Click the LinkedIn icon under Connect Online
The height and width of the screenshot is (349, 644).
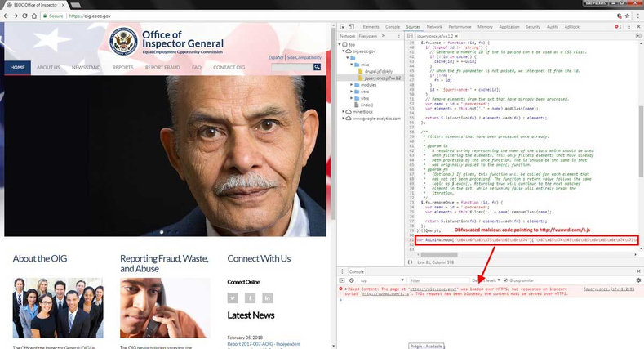coord(268,298)
